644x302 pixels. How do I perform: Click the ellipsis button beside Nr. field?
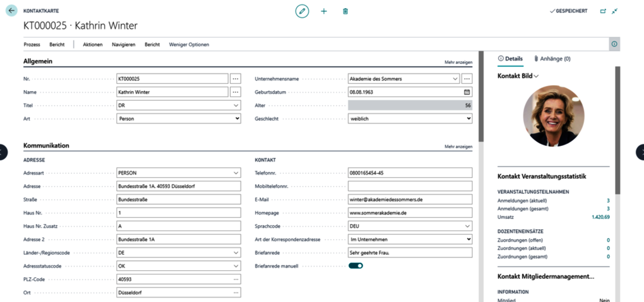point(236,79)
